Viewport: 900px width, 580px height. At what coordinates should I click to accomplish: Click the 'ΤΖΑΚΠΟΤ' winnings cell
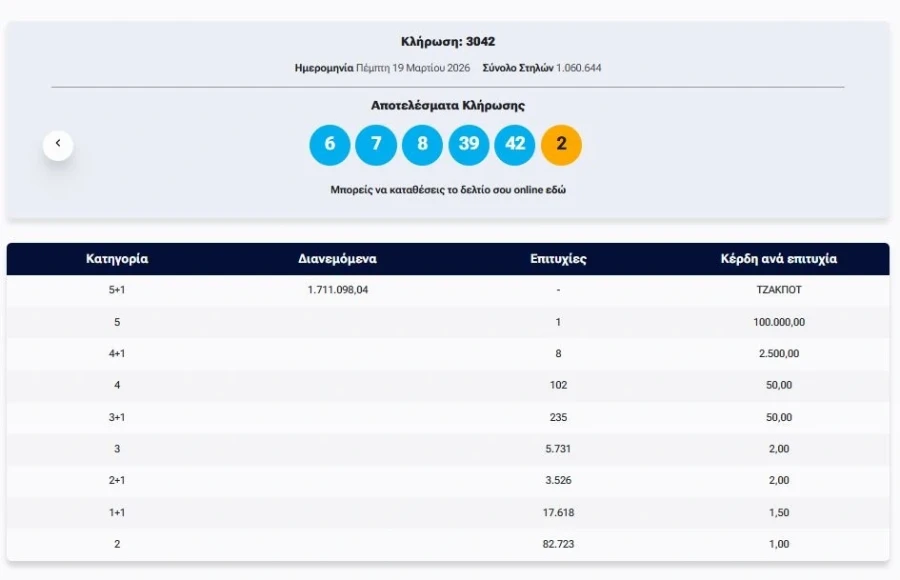point(780,290)
